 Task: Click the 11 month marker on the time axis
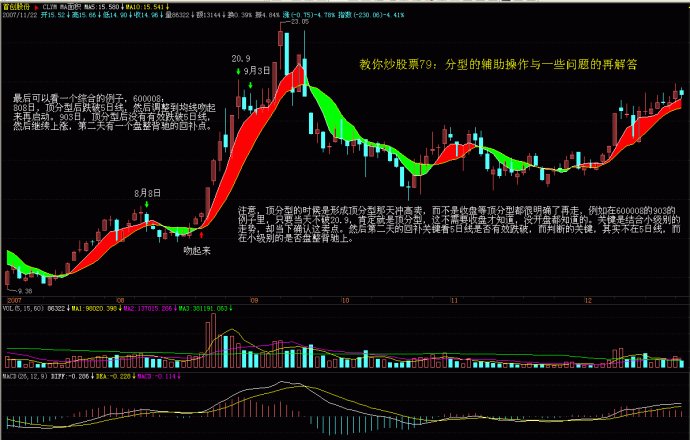coord(454,301)
